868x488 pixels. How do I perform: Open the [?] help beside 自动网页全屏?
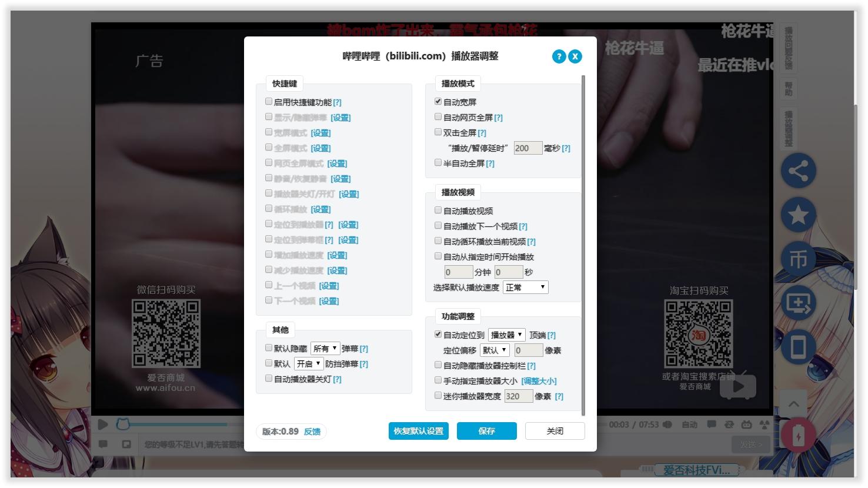click(499, 118)
